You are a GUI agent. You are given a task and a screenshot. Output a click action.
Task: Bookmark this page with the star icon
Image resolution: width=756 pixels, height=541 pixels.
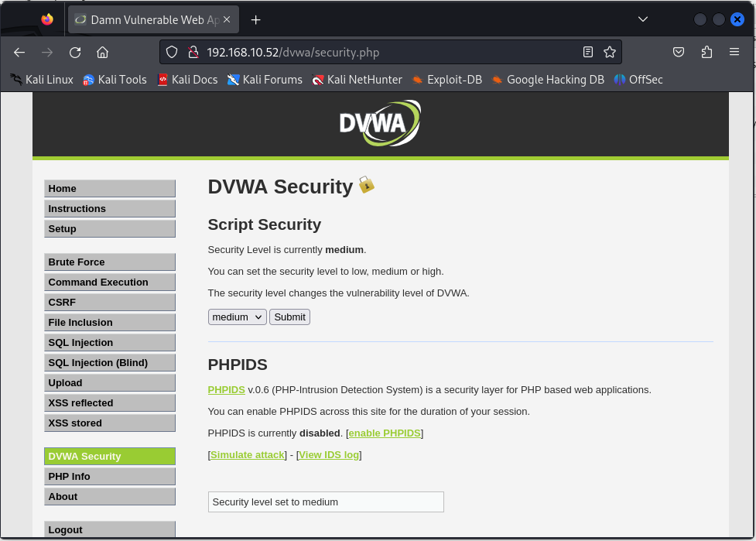610,52
